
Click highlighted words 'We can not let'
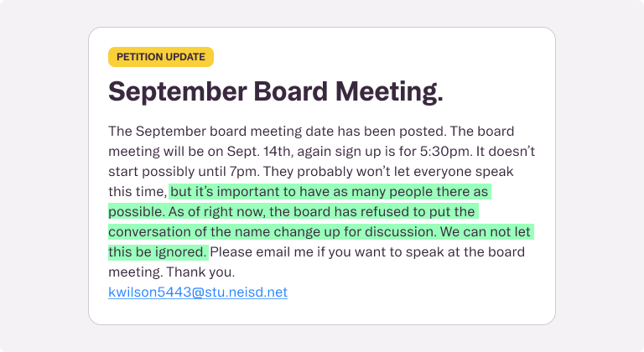pyautogui.click(x=486, y=231)
